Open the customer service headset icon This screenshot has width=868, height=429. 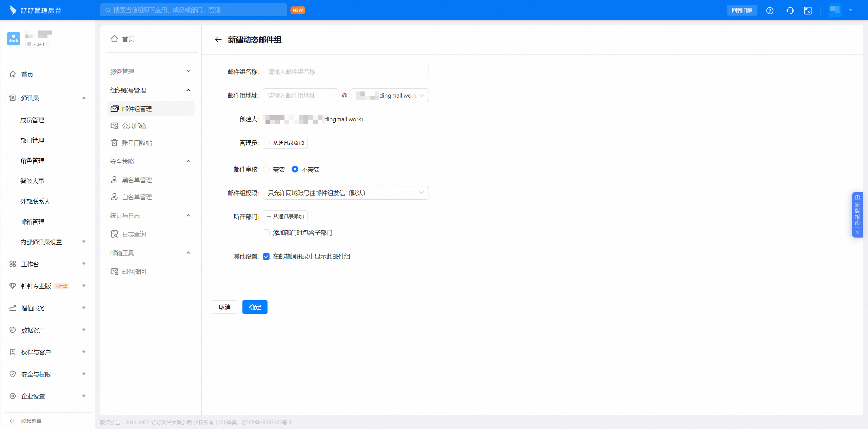790,11
